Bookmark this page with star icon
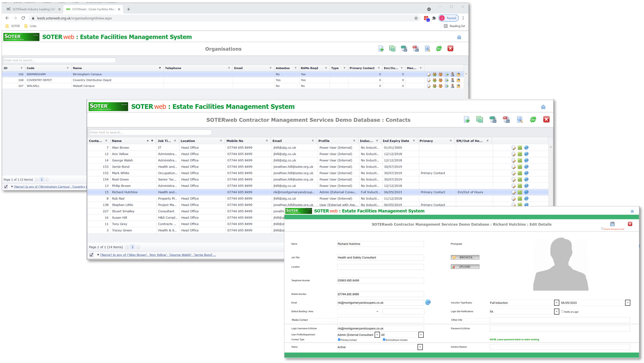The image size is (644, 363). (x=416, y=18)
